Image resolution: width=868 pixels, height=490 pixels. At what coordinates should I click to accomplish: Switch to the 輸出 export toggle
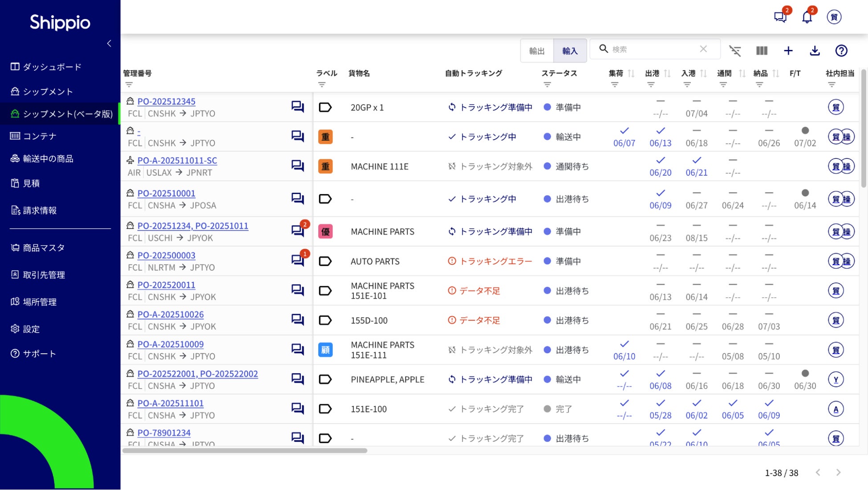[x=537, y=51]
